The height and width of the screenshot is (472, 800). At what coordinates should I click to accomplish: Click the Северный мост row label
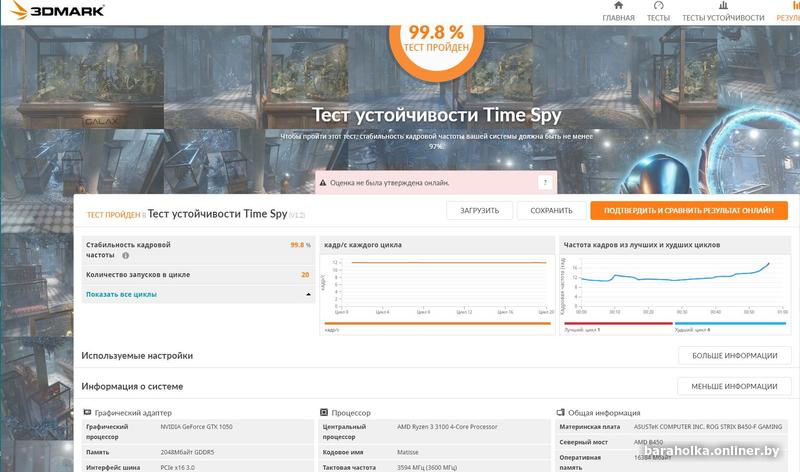point(583,442)
